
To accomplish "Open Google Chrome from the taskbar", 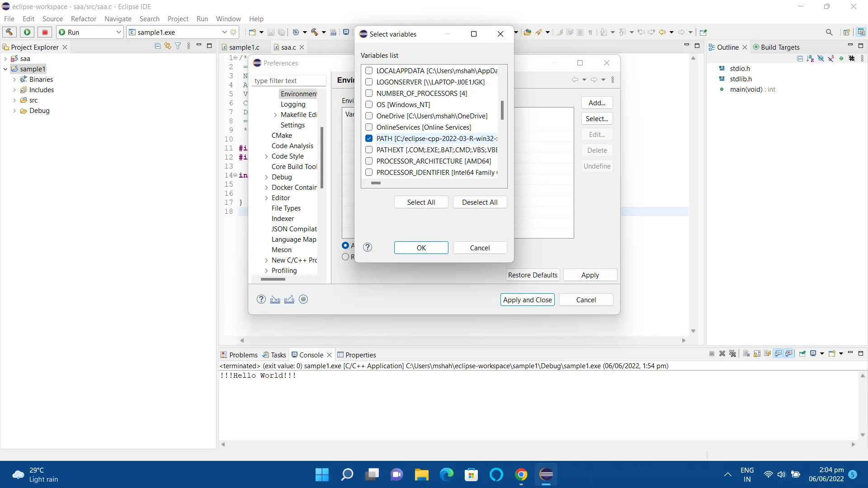I will tap(521, 474).
